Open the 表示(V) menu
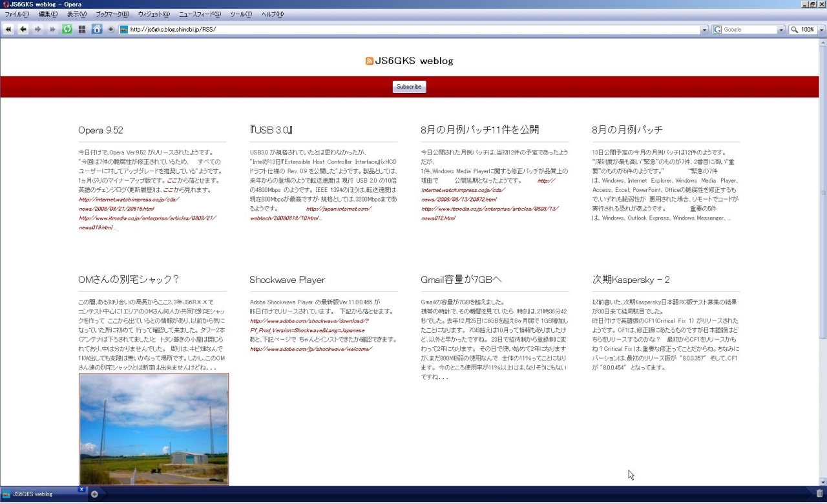827x504 pixels. [77, 14]
